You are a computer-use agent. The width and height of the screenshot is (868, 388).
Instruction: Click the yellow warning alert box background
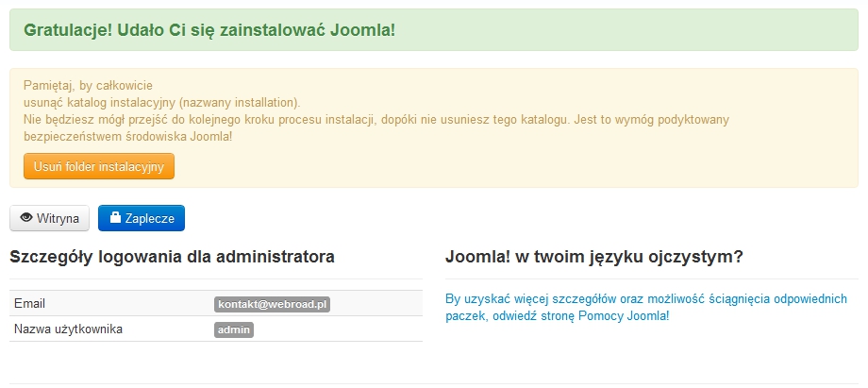click(x=566, y=165)
